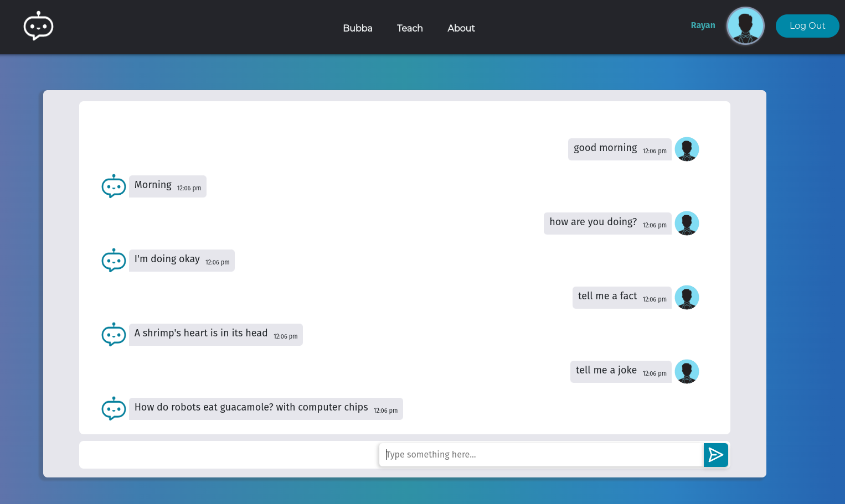Click the 12:06 pm timestamp on 'Morning'

point(189,188)
